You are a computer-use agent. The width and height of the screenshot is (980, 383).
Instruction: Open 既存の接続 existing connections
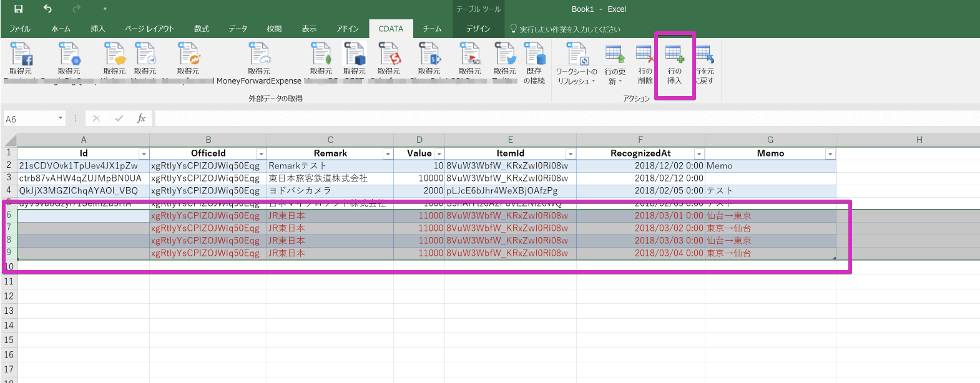tap(534, 55)
